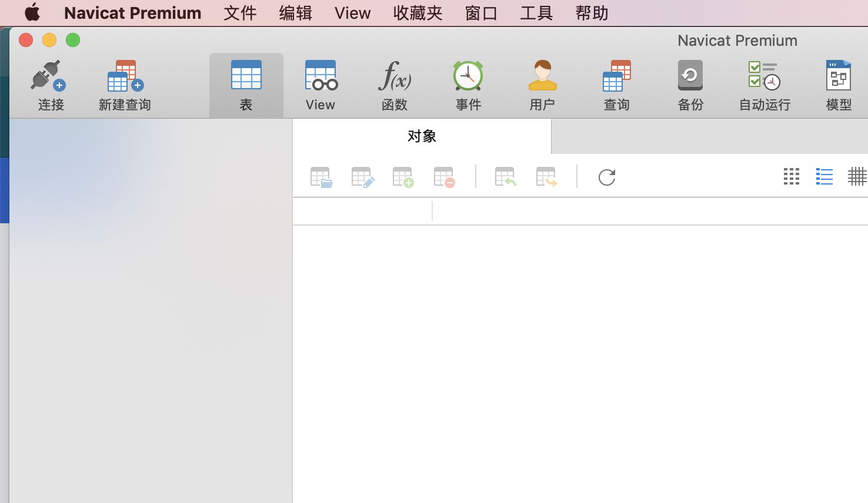This screenshot has height=503, width=868.
Task: Click the green zoom window button
Action: [73, 40]
